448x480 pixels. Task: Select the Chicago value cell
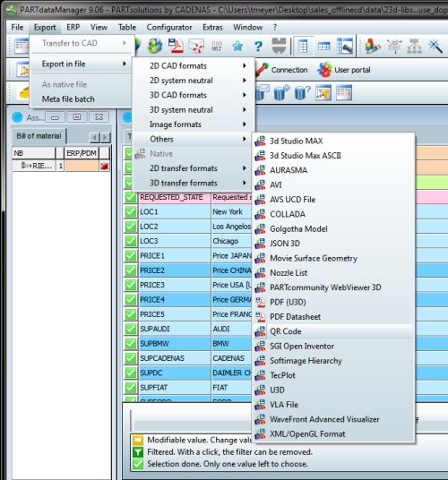pos(231,241)
